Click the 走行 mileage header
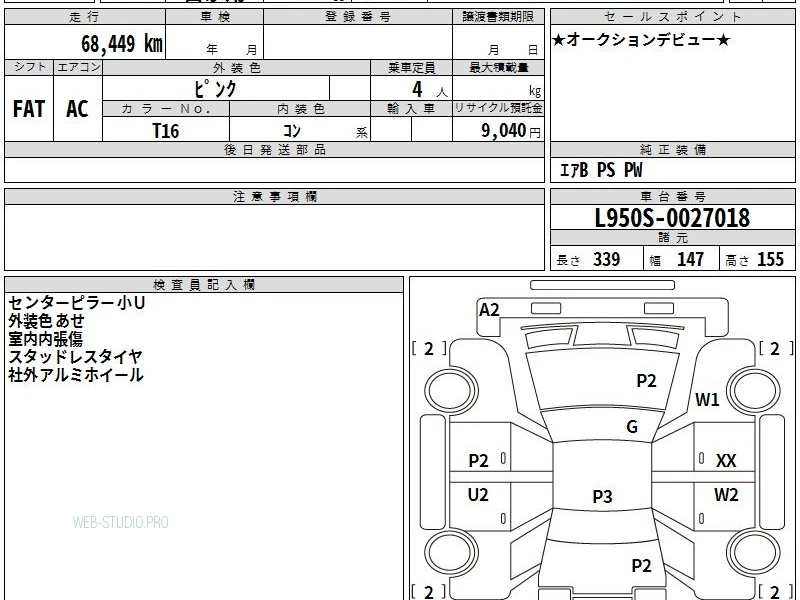The width and height of the screenshot is (800, 600). [x=84, y=17]
